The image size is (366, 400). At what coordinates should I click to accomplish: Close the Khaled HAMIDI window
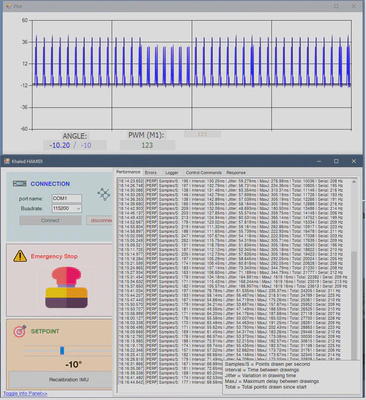click(x=354, y=161)
